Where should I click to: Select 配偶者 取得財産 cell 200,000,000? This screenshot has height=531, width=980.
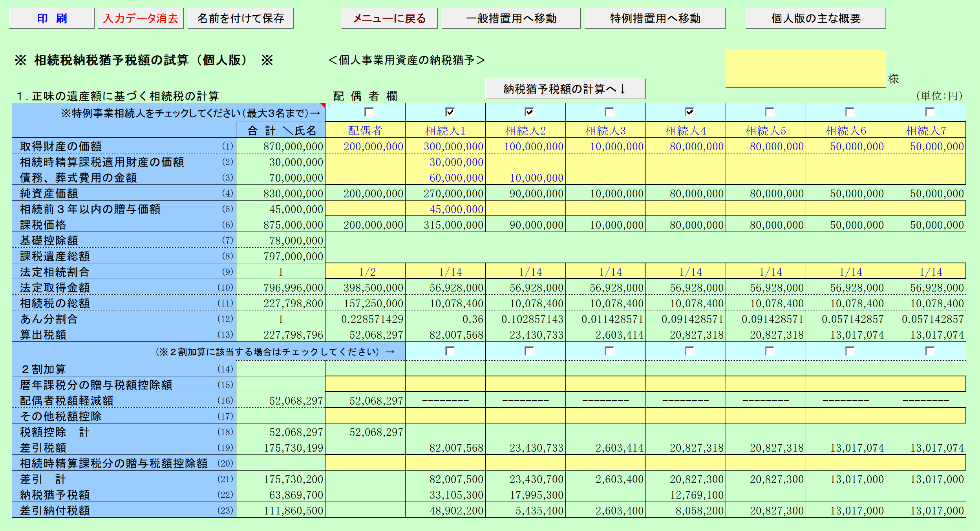click(x=365, y=146)
